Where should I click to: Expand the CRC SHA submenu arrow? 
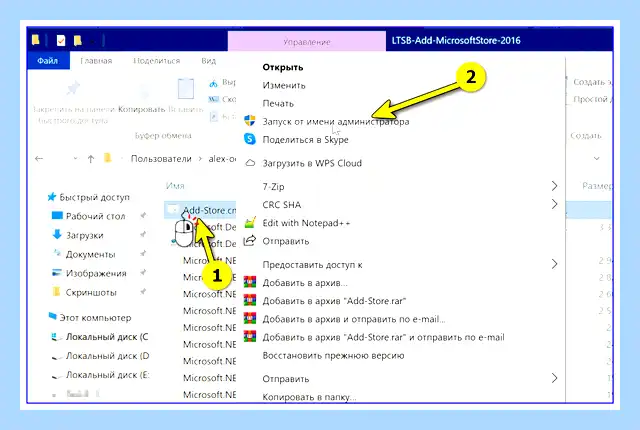pyautogui.click(x=554, y=204)
